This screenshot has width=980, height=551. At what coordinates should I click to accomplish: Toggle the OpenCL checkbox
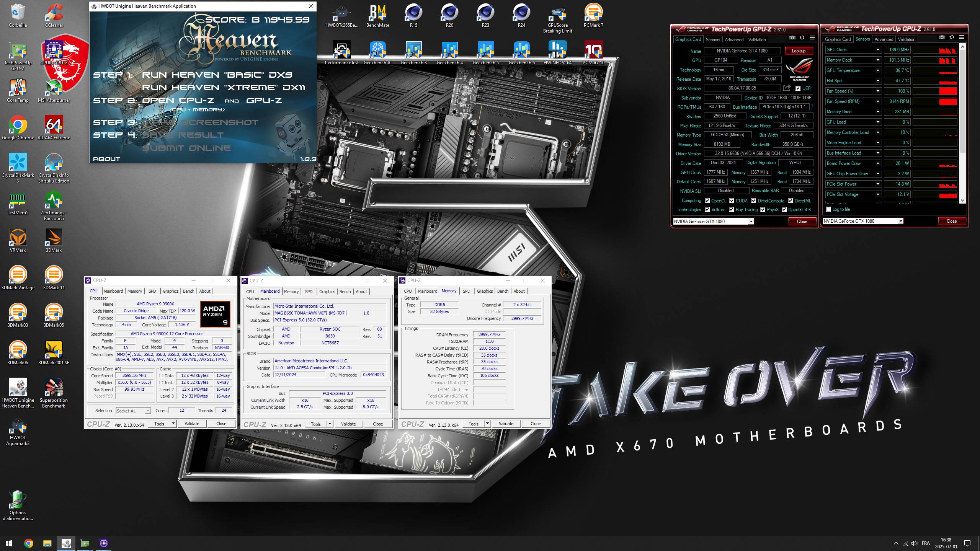(x=707, y=201)
